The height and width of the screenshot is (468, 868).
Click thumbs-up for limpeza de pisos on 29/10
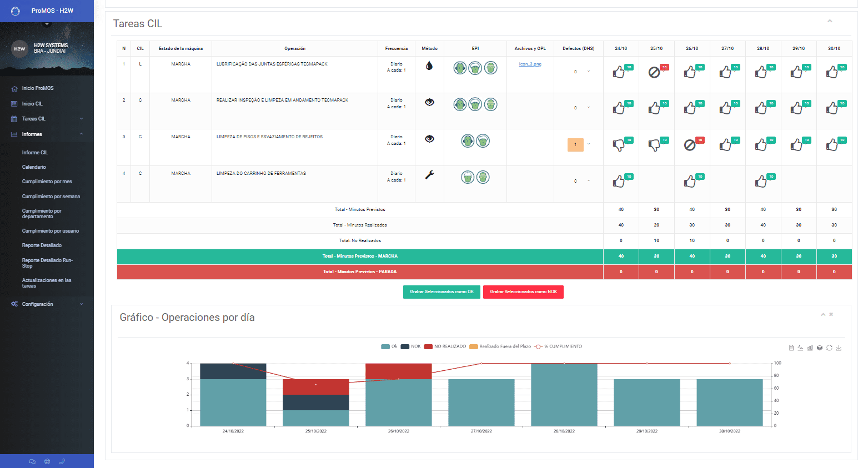[796, 145]
